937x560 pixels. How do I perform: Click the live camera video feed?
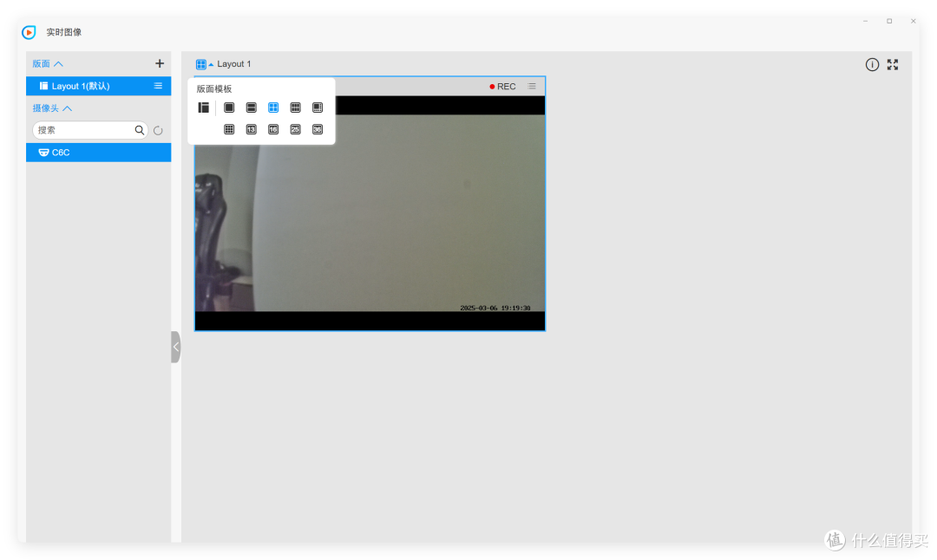pyautogui.click(x=370, y=213)
